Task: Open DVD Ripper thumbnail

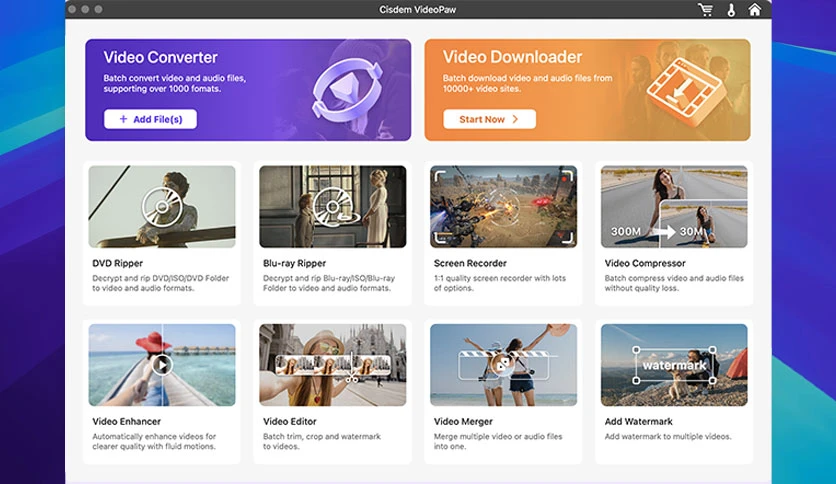Action: pyautogui.click(x=162, y=206)
